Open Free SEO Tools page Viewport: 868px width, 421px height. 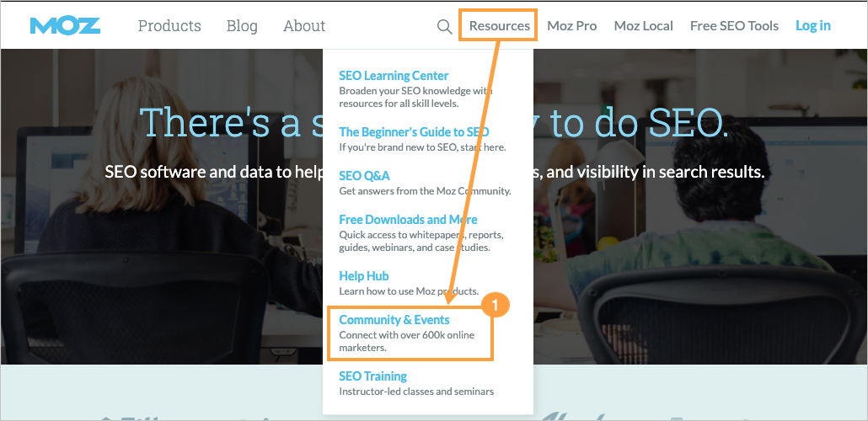734,25
